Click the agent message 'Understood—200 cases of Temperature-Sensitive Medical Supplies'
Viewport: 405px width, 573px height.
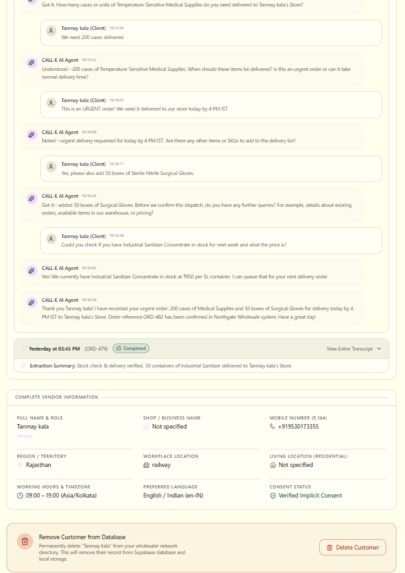196,73
